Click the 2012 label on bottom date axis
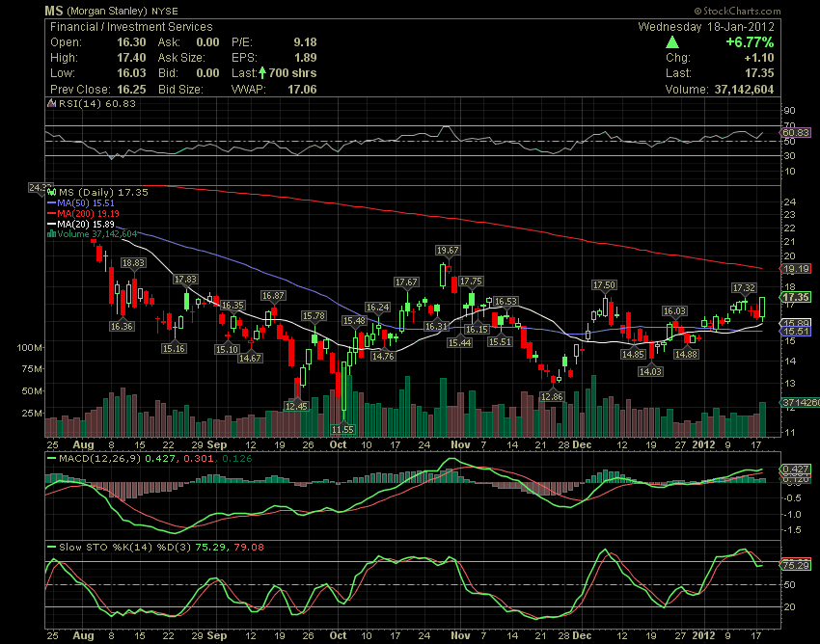The height and width of the screenshot is (644, 820). (703, 636)
